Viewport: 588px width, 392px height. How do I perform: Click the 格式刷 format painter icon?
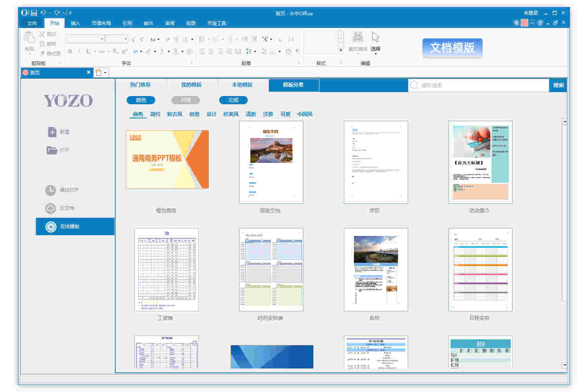[x=42, y=53]
